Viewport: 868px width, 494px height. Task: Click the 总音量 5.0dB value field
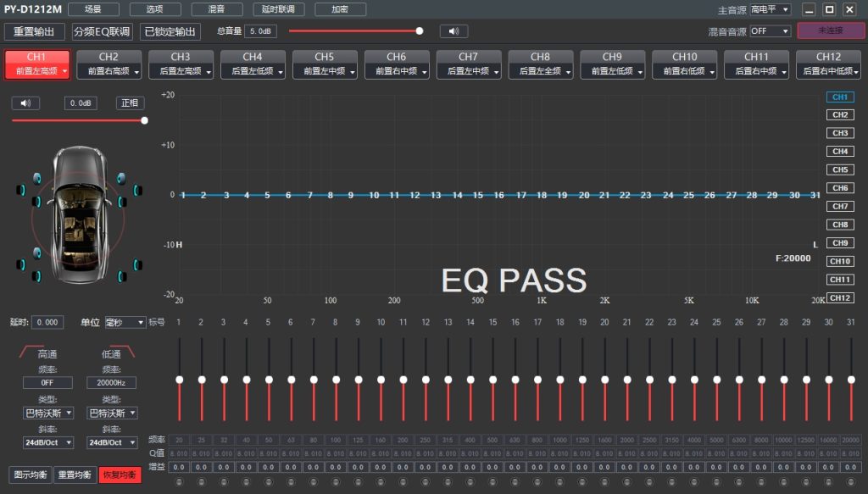(260, 31)
